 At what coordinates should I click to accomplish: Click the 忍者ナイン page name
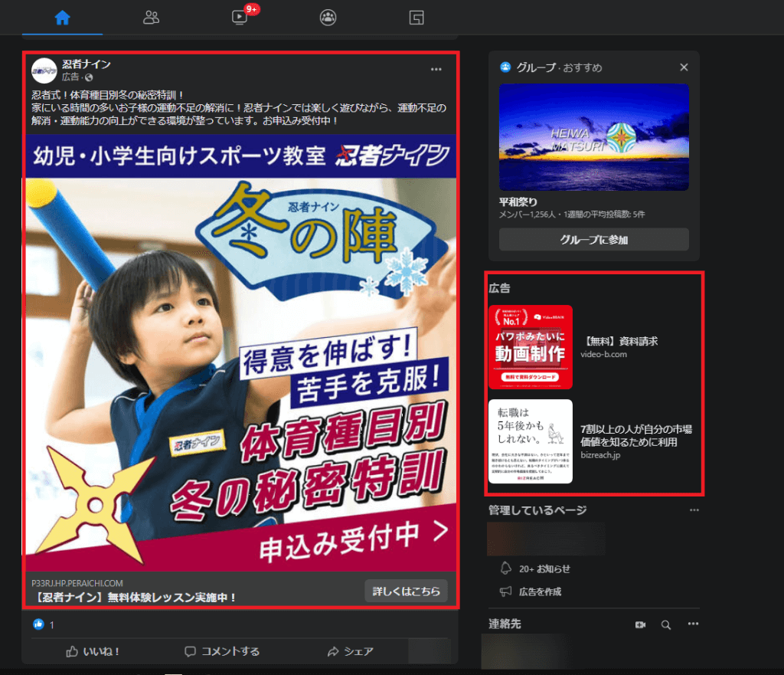(87, 64)
